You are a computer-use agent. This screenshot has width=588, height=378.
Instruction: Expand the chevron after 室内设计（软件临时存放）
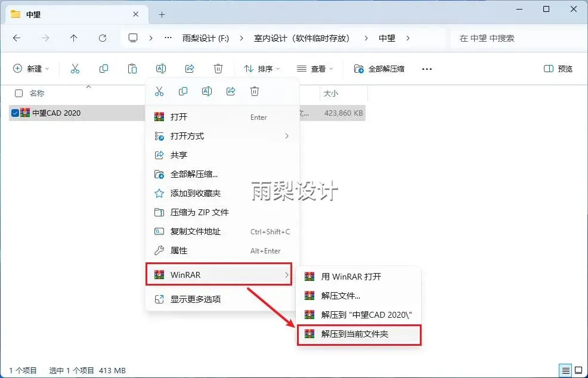366,38
